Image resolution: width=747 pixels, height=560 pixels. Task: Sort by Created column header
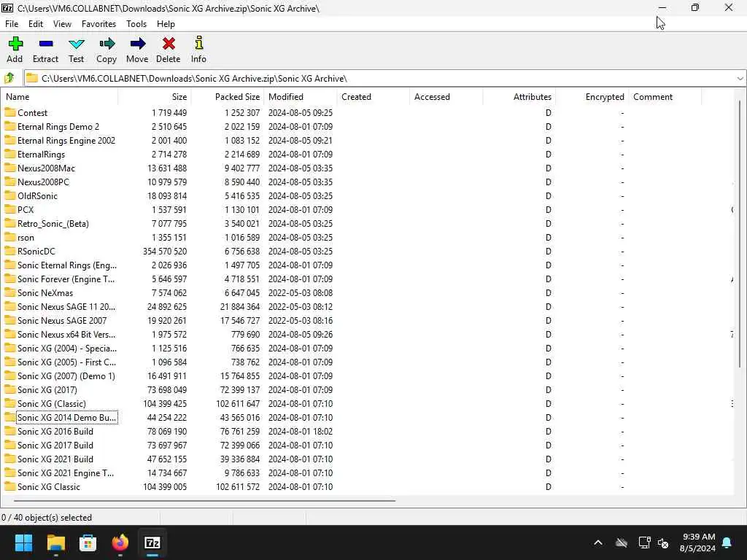click(373, 97)
